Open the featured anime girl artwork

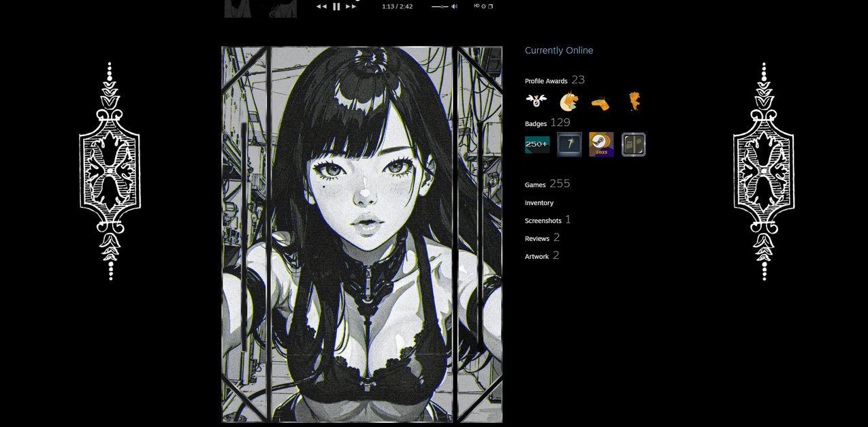(x=361, y=234)
